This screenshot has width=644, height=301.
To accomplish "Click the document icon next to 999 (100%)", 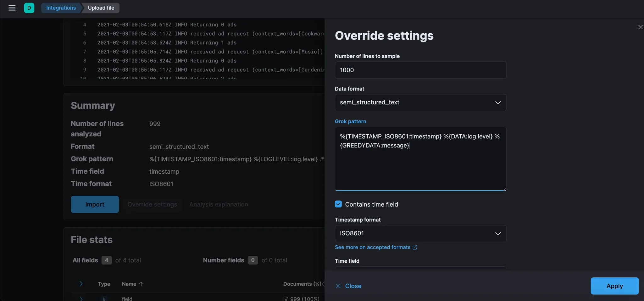I will pos(286,298).
